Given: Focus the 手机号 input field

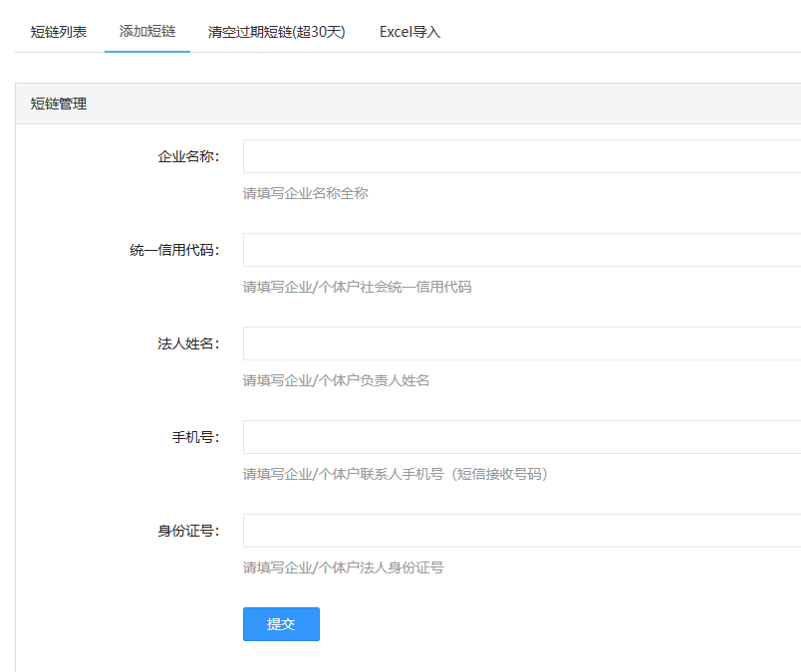Looking at the screenshot, I should pyautogui.click(x=522, y=437).
